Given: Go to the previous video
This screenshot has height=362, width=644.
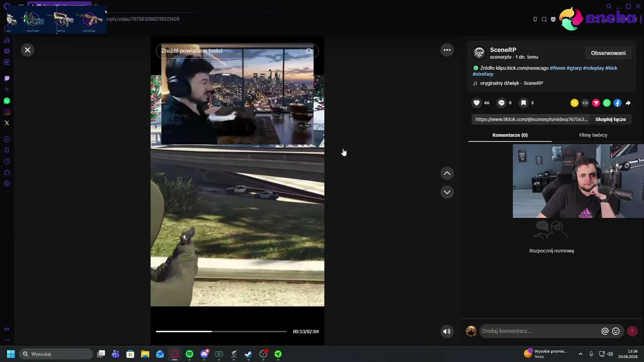Looking at the screenshot, I should 447,173.
